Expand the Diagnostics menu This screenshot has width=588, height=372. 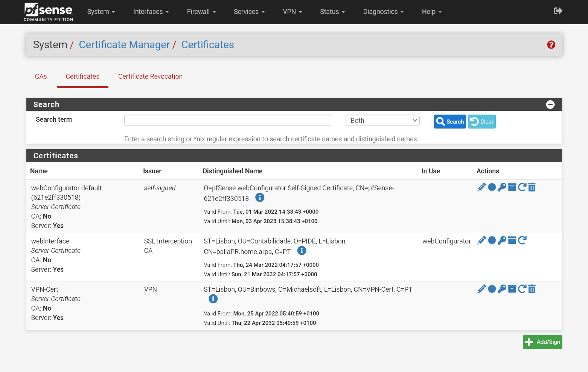[383, 12]
